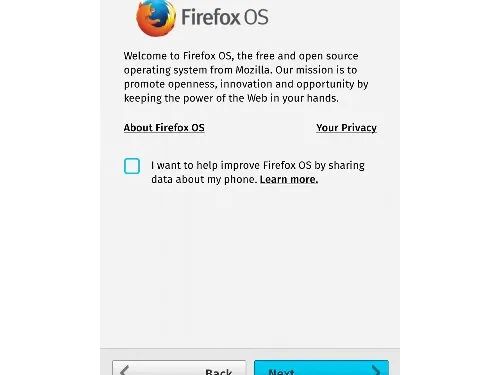Screen dimensions: 500x375
Task: Click the left chevron on Back button
Action: coord(124,370)
